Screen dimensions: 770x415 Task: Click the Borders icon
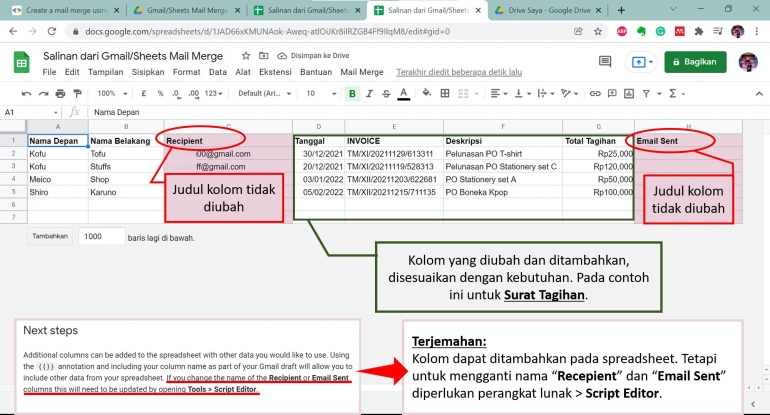click(x=445, y=93)
